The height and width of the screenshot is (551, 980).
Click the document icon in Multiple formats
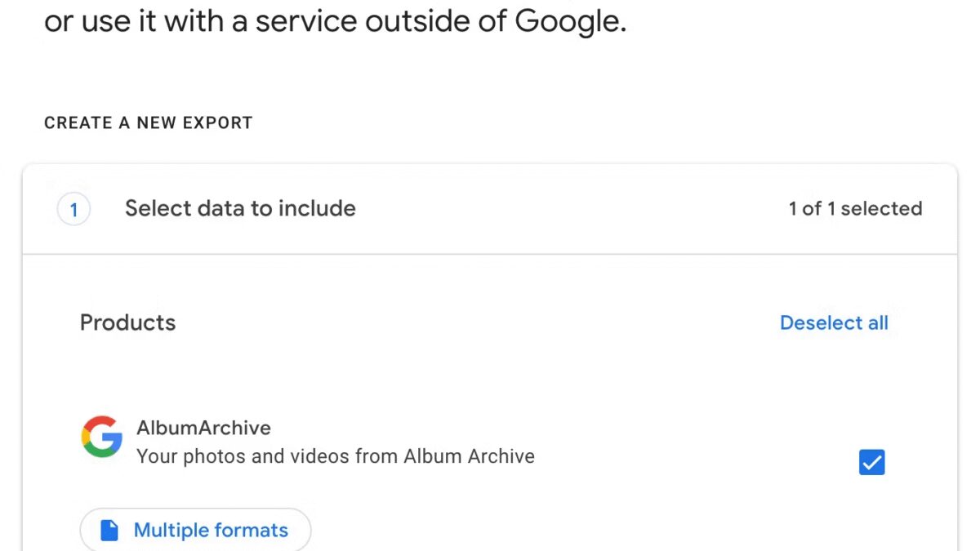tap(109, 531)
